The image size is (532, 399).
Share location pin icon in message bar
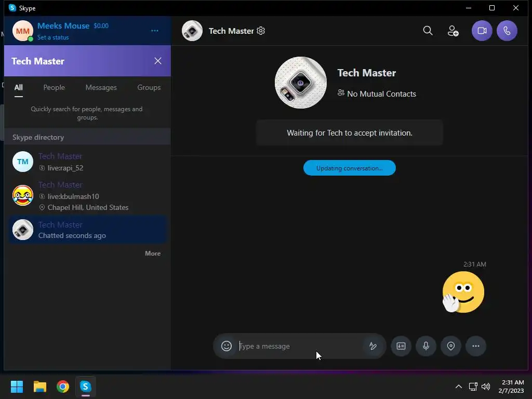tap(451, 346)
